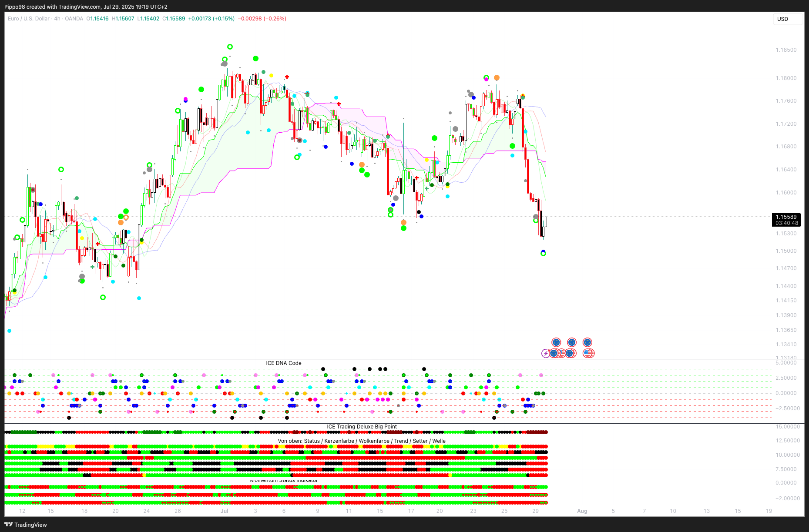Open the USD currency selector
Screen dimensions: 809x532
pos(787,19)
